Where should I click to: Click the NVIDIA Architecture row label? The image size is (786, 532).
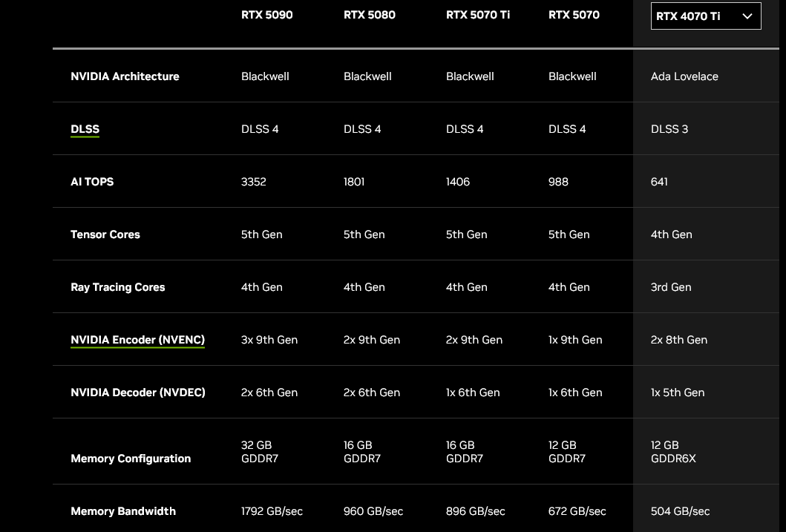point(125,76)
